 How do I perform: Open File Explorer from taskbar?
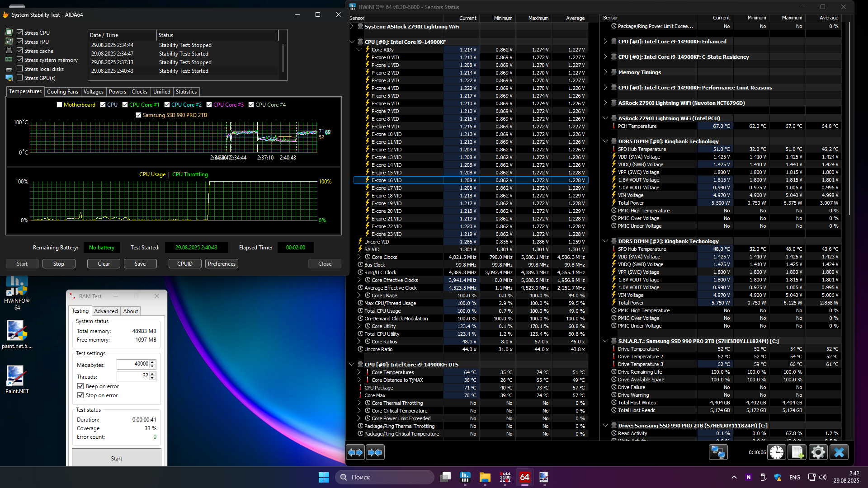click(x=485, y=477)
